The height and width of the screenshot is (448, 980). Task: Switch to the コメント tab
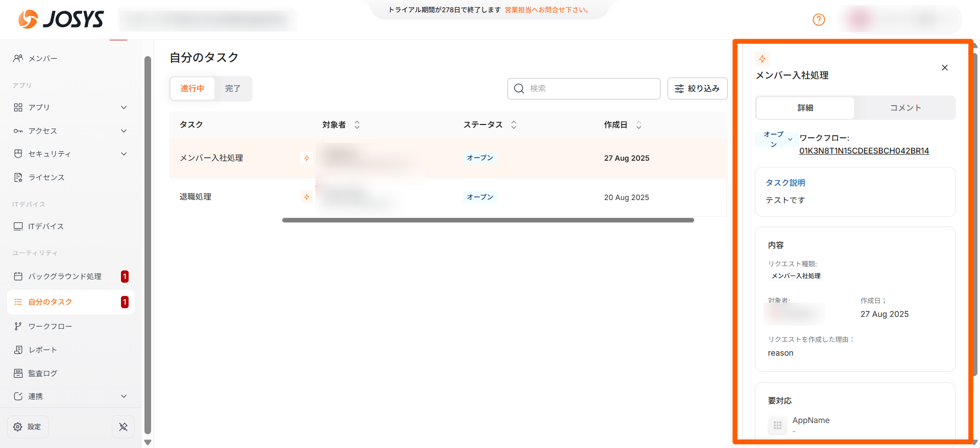pyautogui.click(x=905, y=108)
